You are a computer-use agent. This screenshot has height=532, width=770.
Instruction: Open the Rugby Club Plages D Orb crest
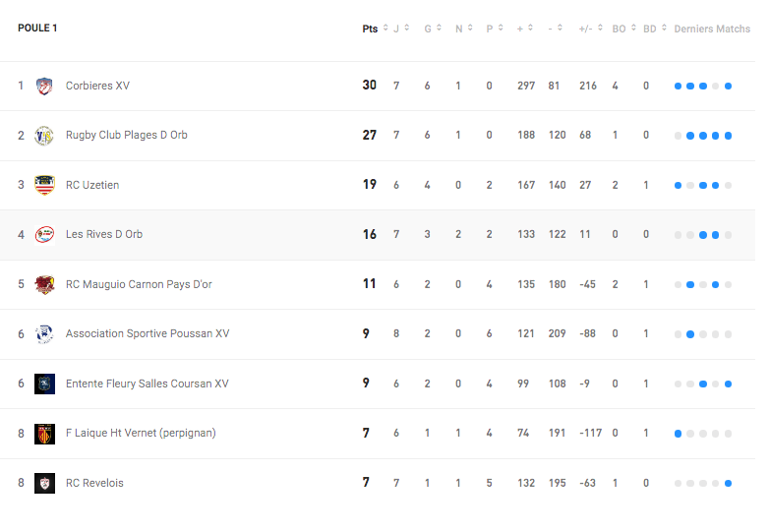(44, 136)
